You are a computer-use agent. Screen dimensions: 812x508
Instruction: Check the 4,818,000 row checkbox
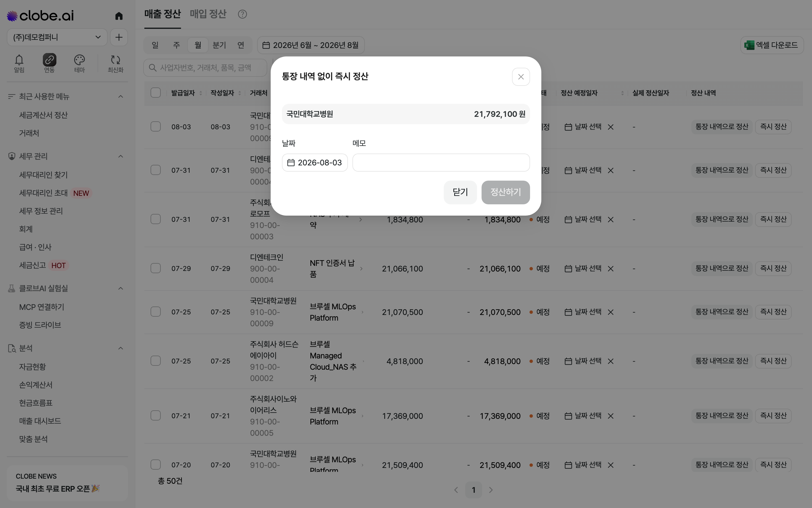(155, 361)
